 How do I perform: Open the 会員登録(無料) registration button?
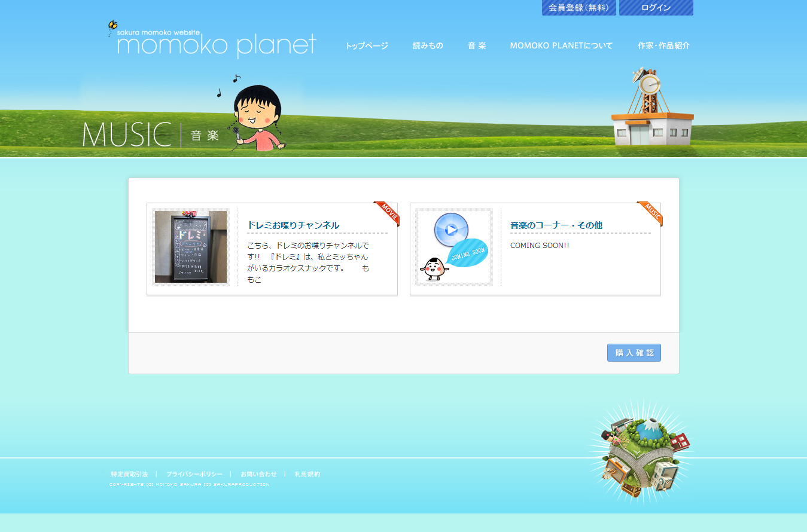pyautogui.click(x=578, y=8)
